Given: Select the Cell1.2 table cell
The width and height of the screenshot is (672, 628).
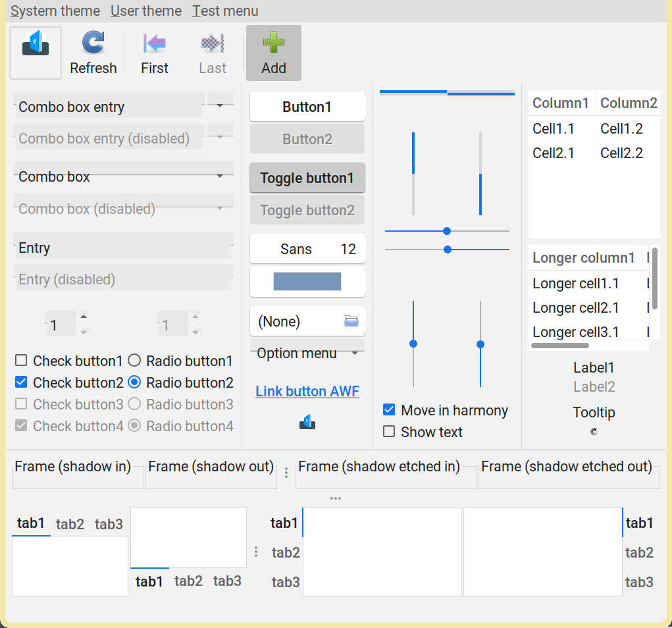Looking at the screenshot, I should click(621, 128).
